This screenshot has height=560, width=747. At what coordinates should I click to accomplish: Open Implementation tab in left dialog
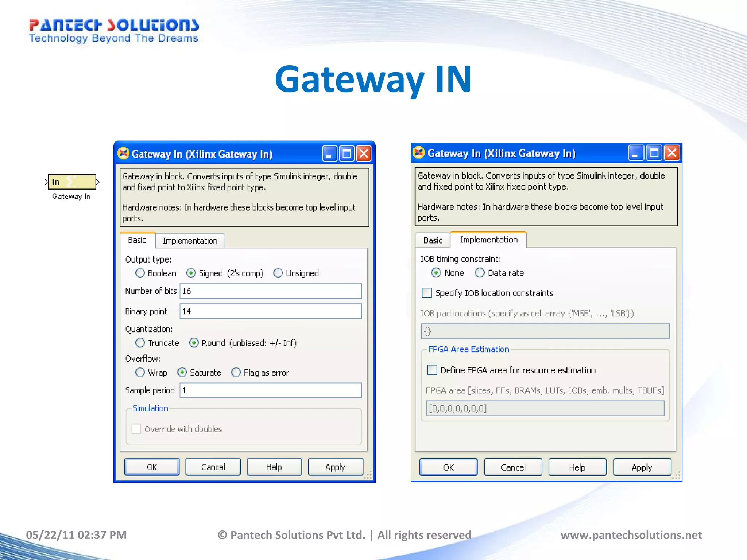coord(190,241)
